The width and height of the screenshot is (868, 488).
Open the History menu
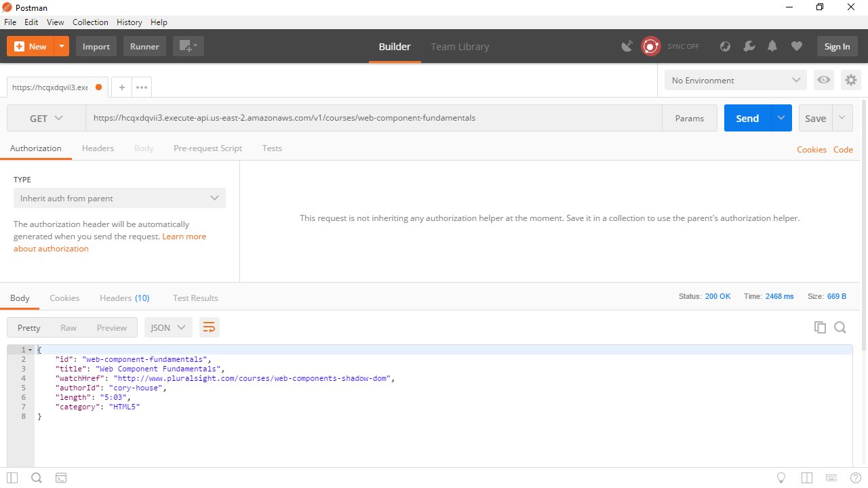pyautogui.click(x=130, y=22)
